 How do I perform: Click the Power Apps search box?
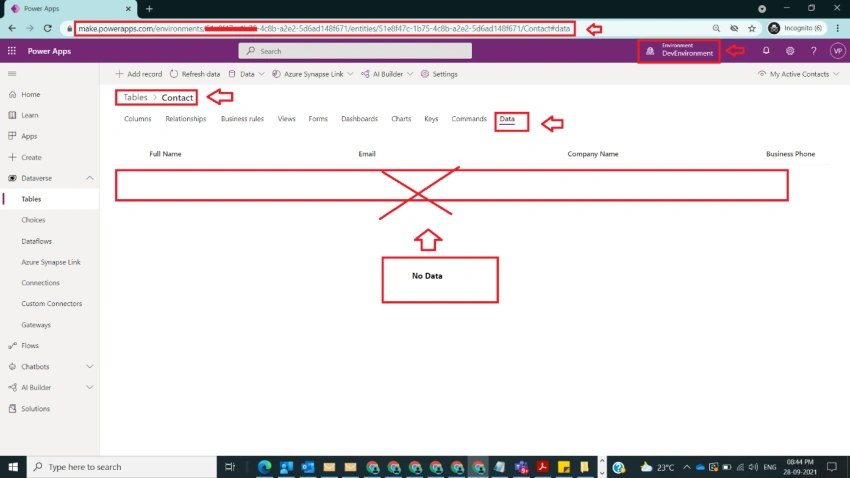(355, 51)
